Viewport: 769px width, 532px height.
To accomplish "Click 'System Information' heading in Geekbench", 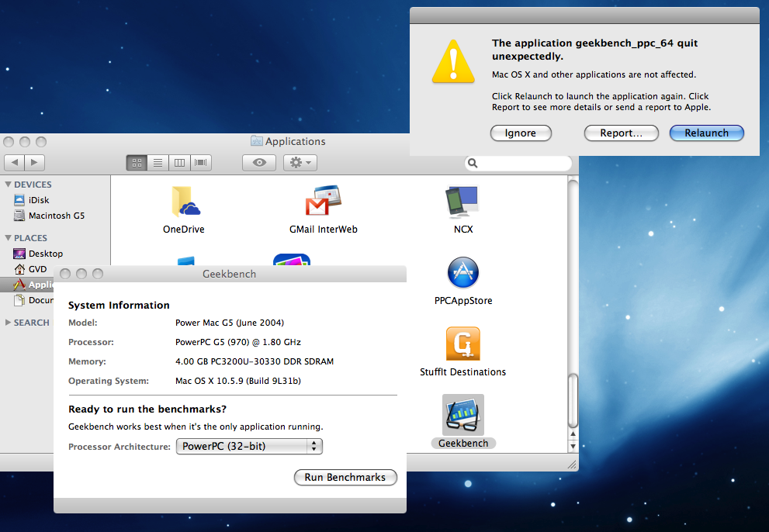I will point(119,305).
